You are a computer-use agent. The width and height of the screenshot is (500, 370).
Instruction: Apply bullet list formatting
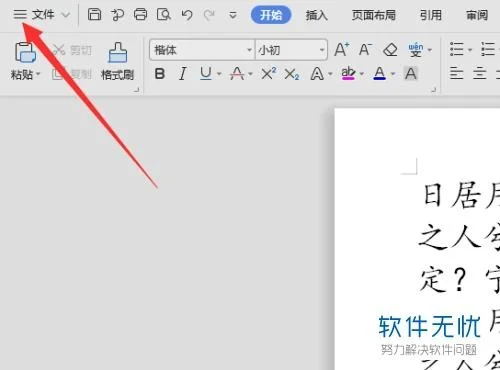coord(457,50)
